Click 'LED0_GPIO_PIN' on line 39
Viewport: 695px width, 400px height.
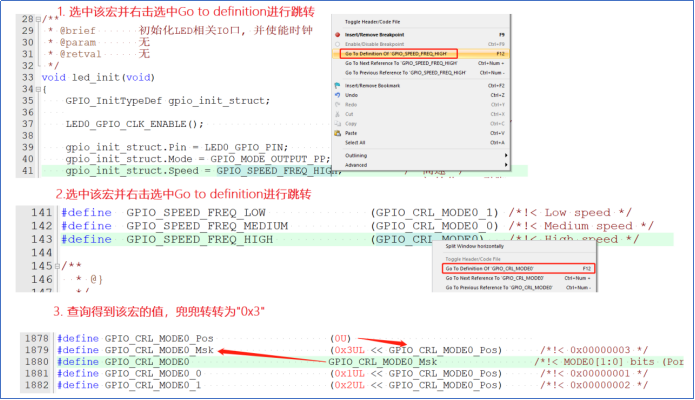click(x=243, y=147)
